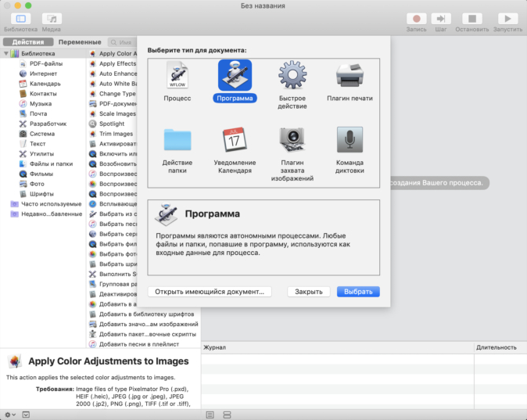Screen dimensions: 527x420
Task: Select Auto White Balance action row
Action: tap(113, 84)
